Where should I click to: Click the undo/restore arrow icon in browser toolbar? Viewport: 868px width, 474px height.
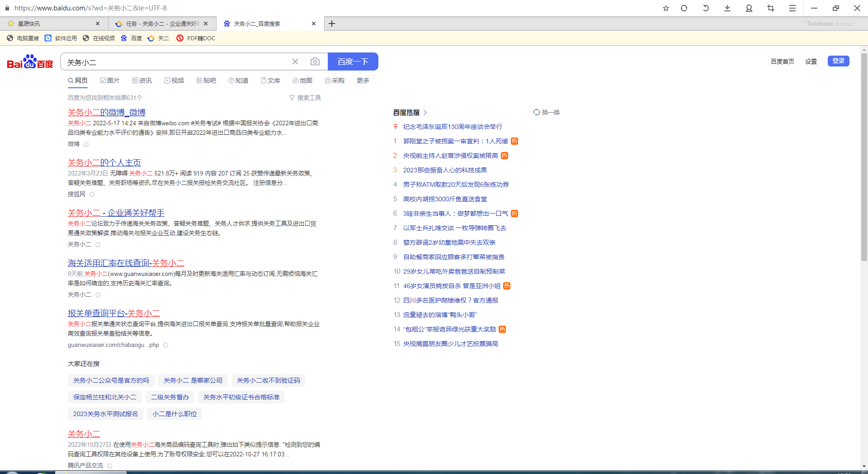coord(706,8)
